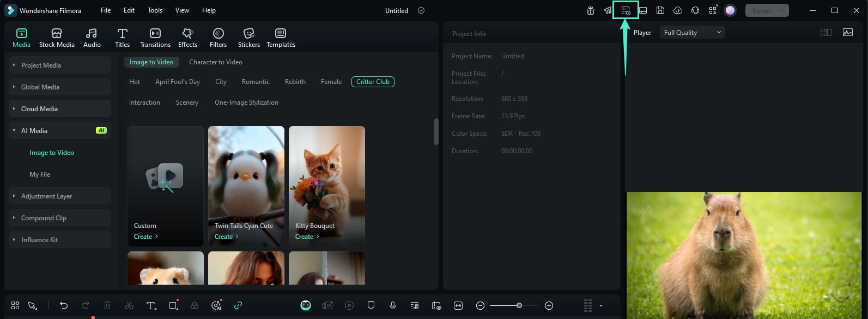Click the track preview eye icon
This screenshot has width=868, height=319.
[x=436, y=305]
